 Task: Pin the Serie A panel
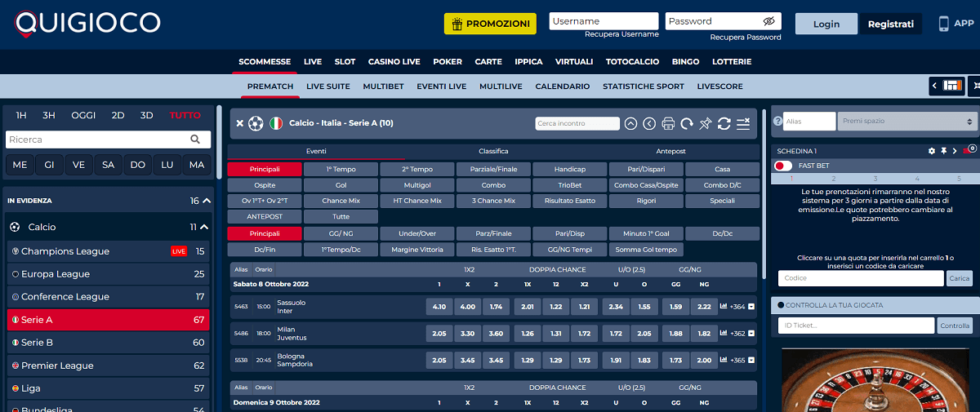(706, 123)
